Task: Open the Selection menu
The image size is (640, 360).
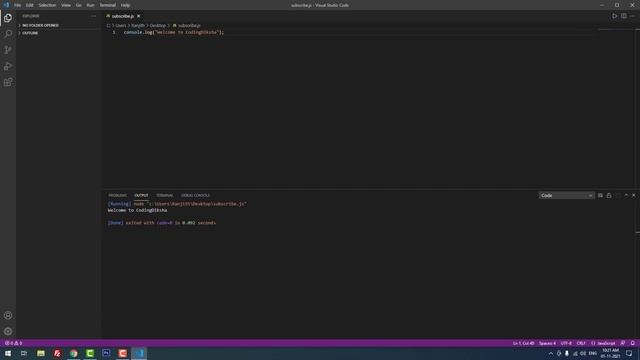Action: [47, 5]
